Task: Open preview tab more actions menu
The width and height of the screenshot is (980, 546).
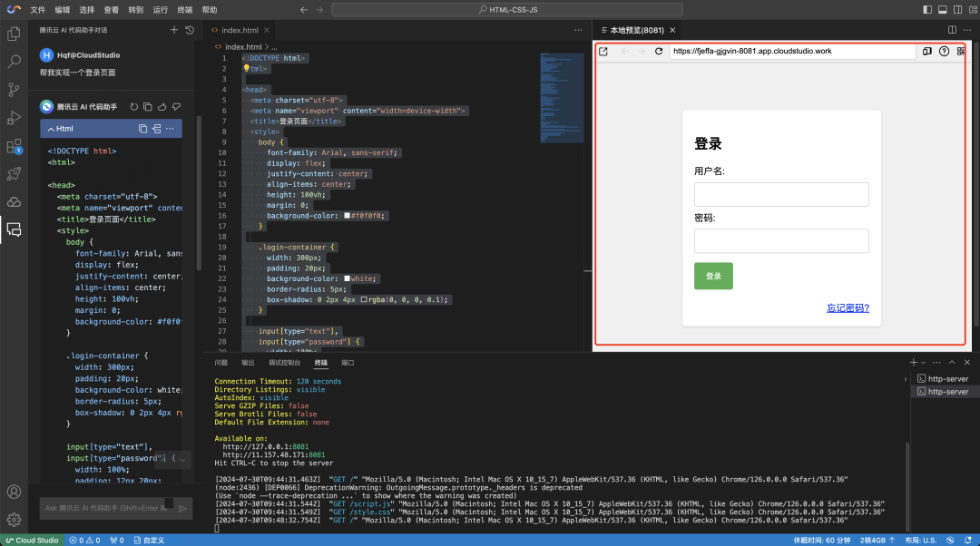Action: point(967,30)
